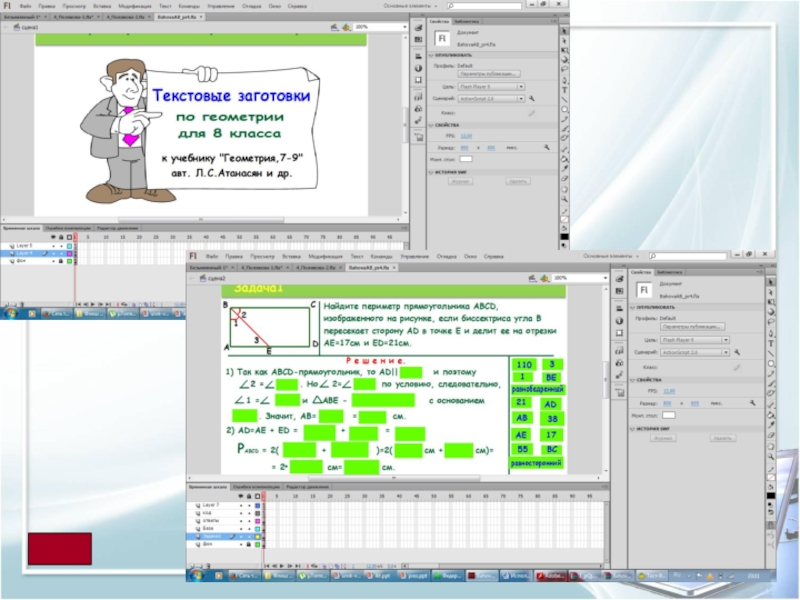Open ActionScript 2.0 dropdown in front window

694,352
